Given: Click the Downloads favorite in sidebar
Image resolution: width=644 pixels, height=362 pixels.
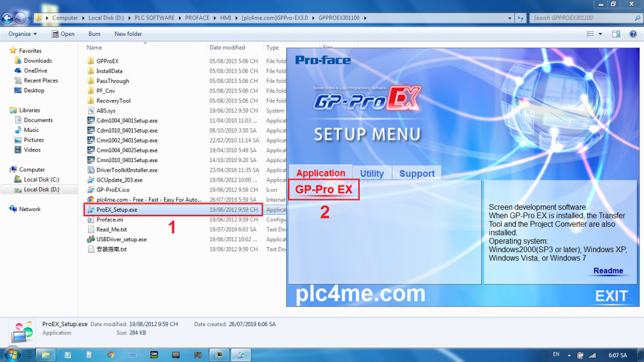Looking at the screenshot, I should (x=38, y=61).
